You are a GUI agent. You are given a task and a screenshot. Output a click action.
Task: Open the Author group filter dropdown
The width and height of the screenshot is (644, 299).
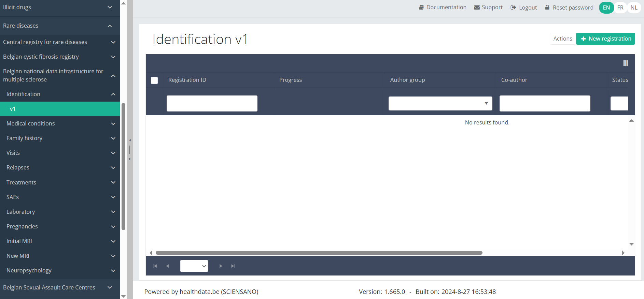point(440,103)
